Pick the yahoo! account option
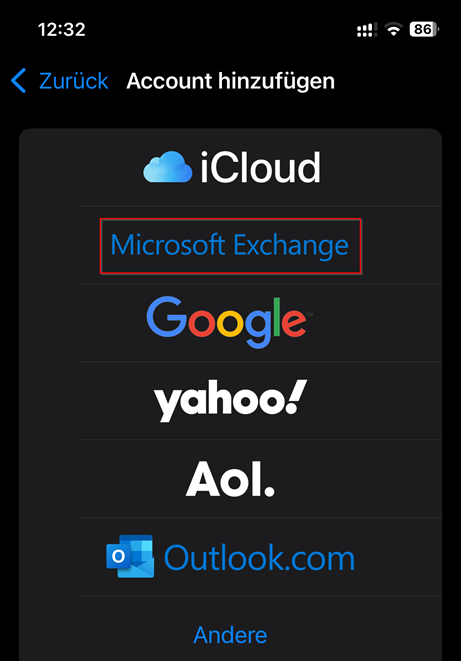Screen dimensions: 461x661 230,400
